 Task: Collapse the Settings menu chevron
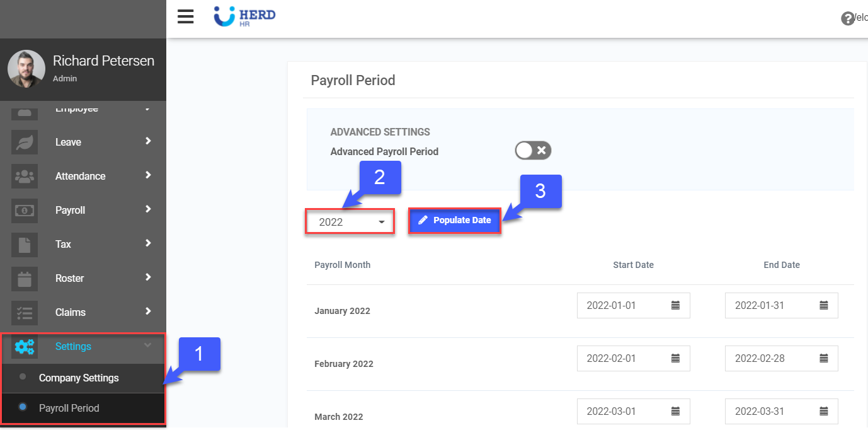coord(148,346)
